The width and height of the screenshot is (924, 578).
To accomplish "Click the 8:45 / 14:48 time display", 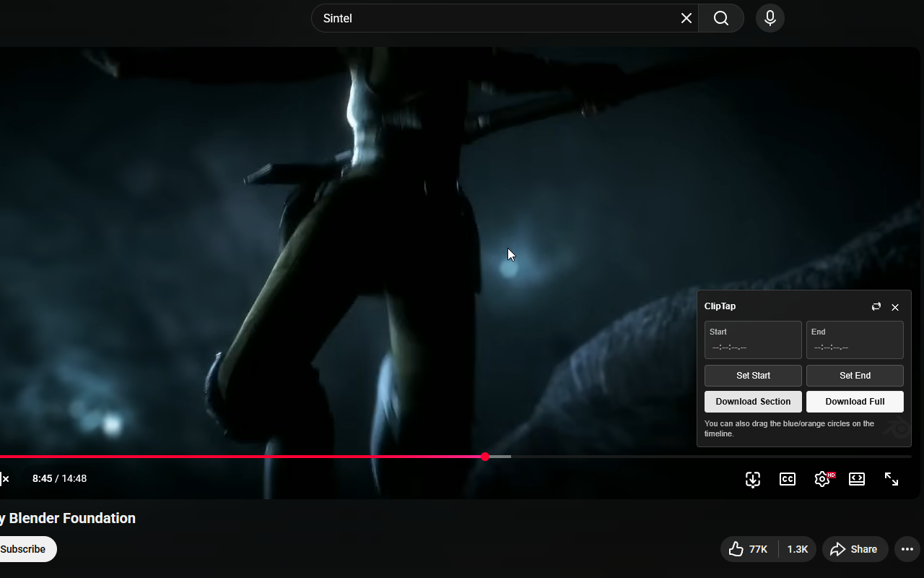I will click(59, 478).
